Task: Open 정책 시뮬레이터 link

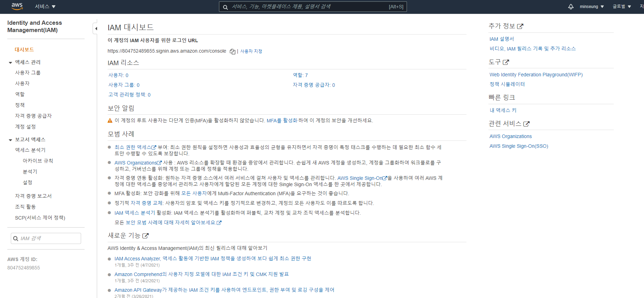Action: click(x=507, y=84)
